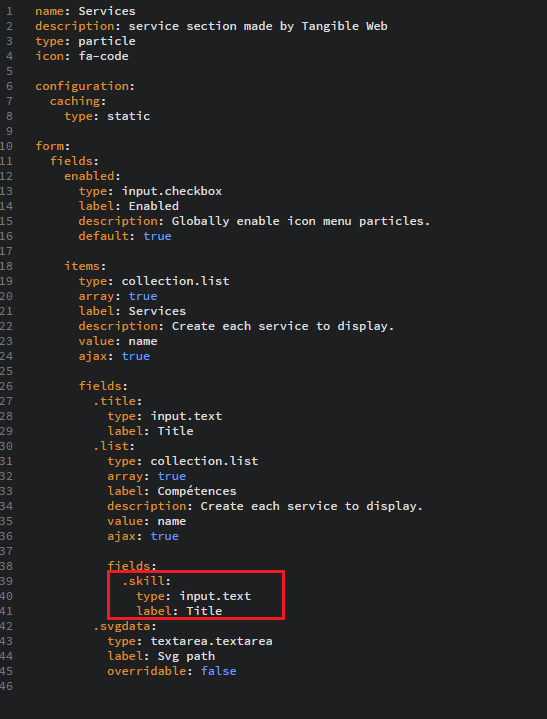This screenshot has height=719, width=547.
Task: Place the cursor on "fa-code"
Action: pos(103,56)
